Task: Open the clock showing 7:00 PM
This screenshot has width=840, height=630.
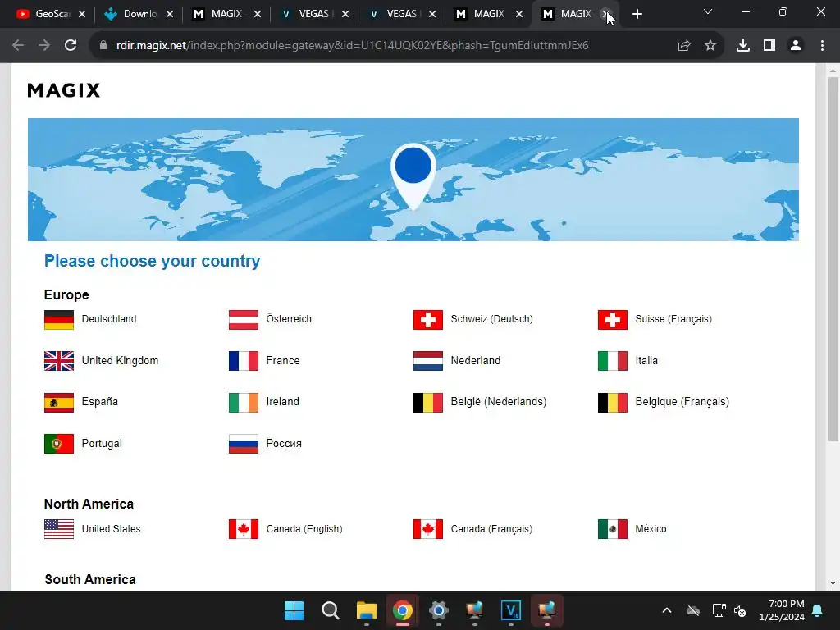Action: point(782,610)
